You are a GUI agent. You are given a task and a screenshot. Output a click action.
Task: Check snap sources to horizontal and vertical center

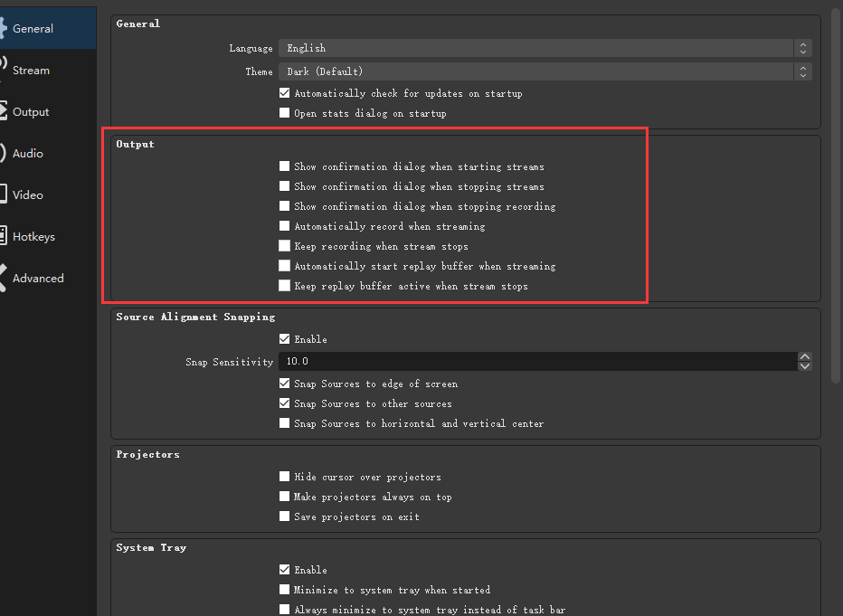click(284, 423)
